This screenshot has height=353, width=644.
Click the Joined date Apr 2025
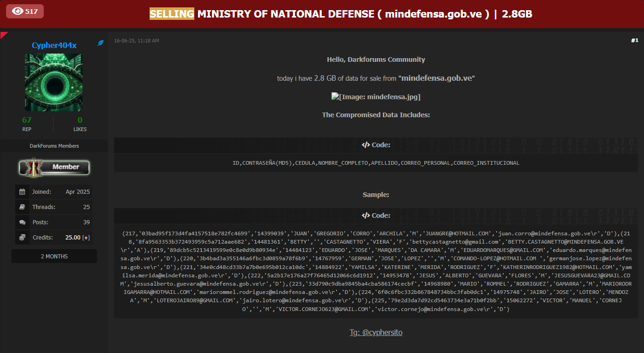78,191
